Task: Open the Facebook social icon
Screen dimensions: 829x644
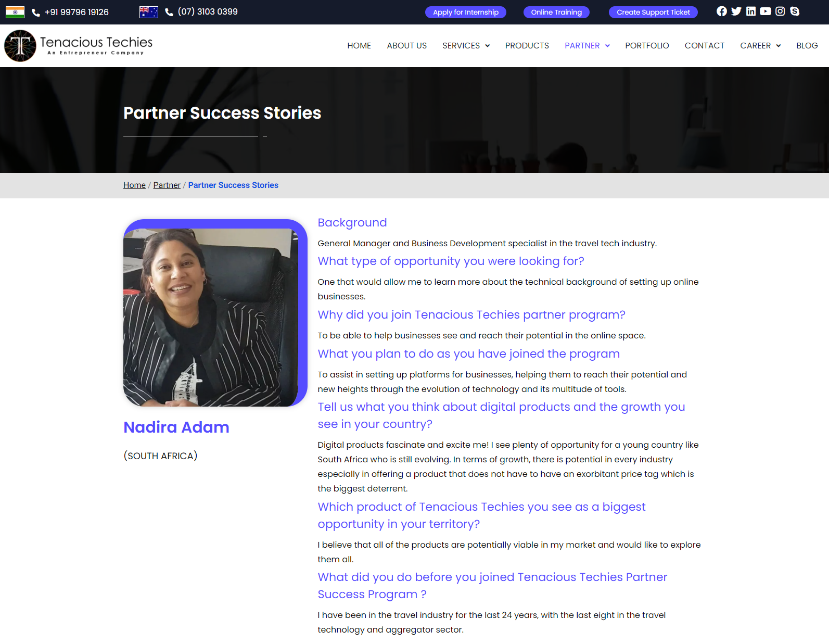Action: click(x=721, y=11)
